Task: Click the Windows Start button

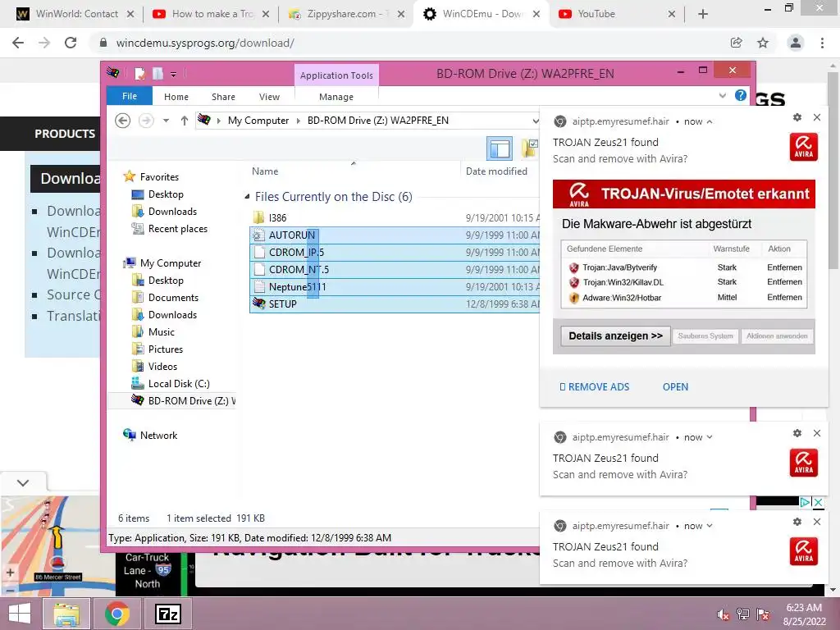Action: [x=20, y=614]
